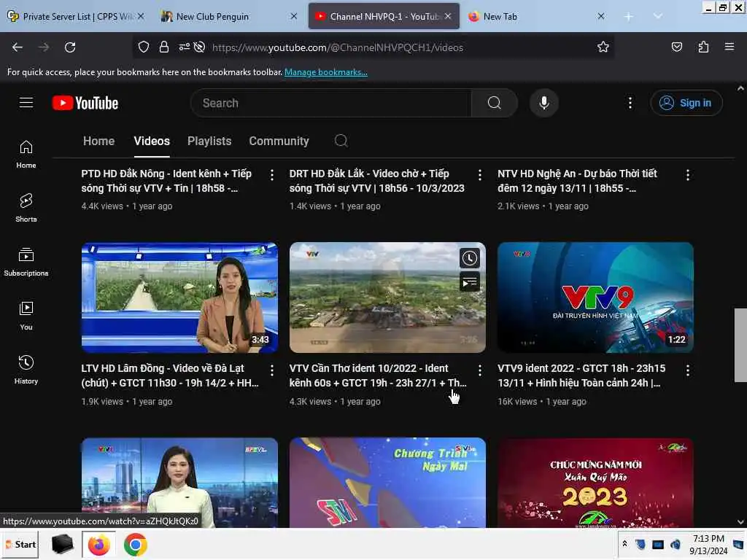The width and height of the screenshot is (747, 560).
Task: Expand hidden system tray icons
Action: click(x=624, y=544)
